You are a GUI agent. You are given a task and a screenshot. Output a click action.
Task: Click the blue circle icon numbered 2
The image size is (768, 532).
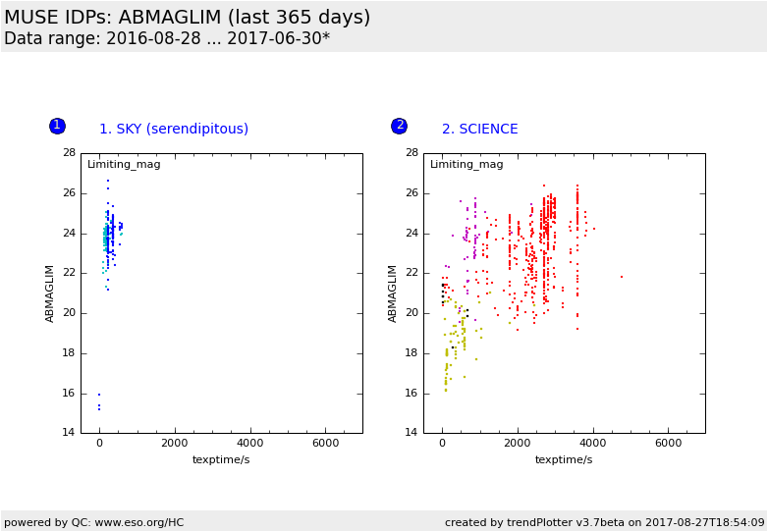[399, 126]
